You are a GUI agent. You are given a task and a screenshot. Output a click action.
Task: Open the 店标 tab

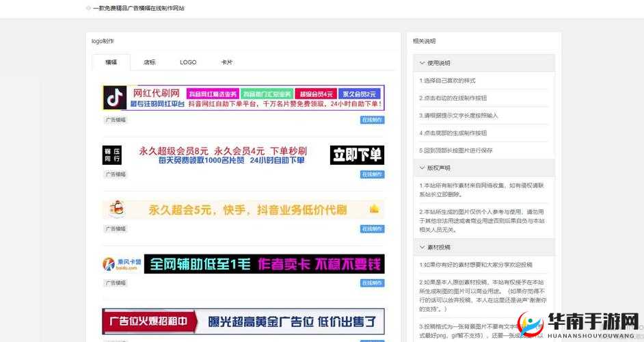150,62
